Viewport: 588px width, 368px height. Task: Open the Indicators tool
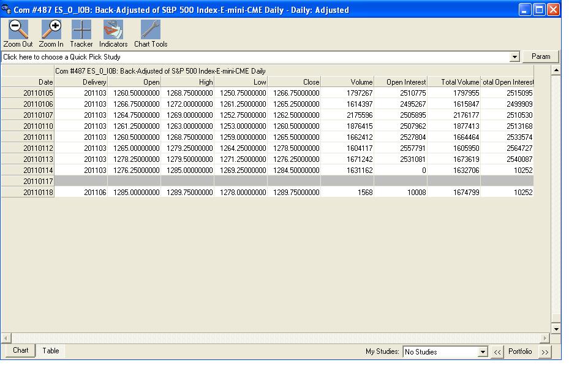point(113,29)
